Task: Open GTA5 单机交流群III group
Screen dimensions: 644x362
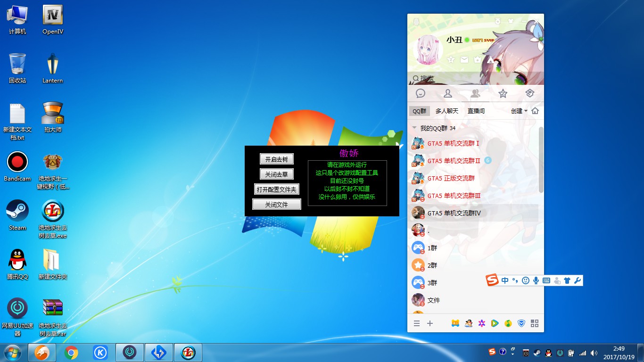Action: pyautogui.click(x=473, y=196)
